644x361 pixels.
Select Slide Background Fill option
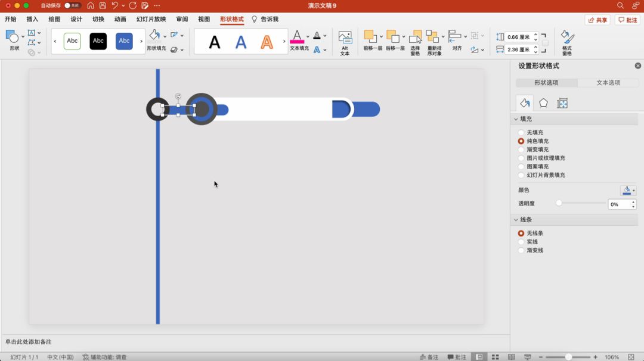tap(521, 175)
